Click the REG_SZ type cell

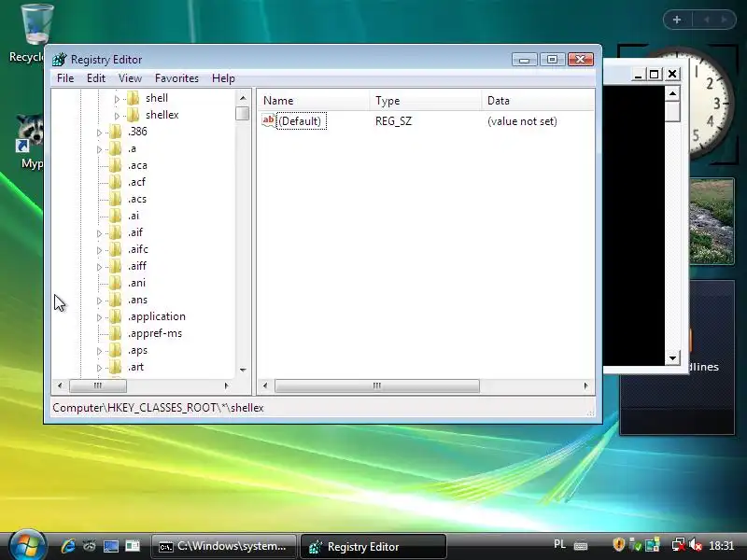(393, 121)
